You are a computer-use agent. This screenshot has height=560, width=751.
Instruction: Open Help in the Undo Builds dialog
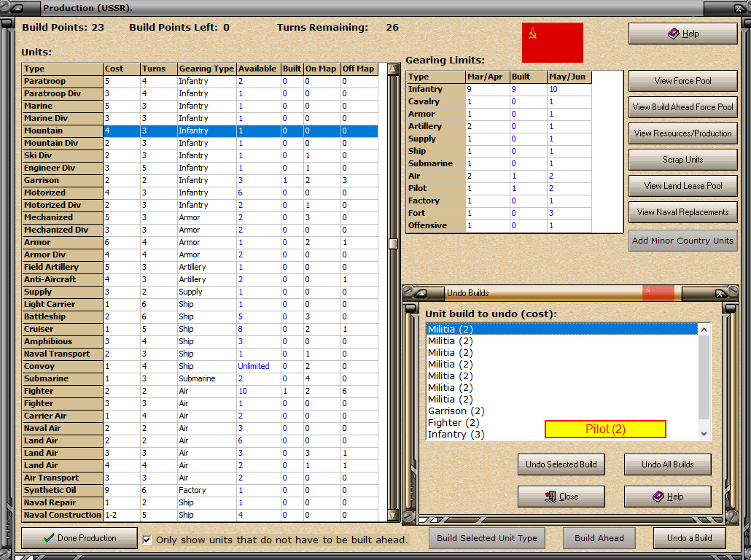667,497
